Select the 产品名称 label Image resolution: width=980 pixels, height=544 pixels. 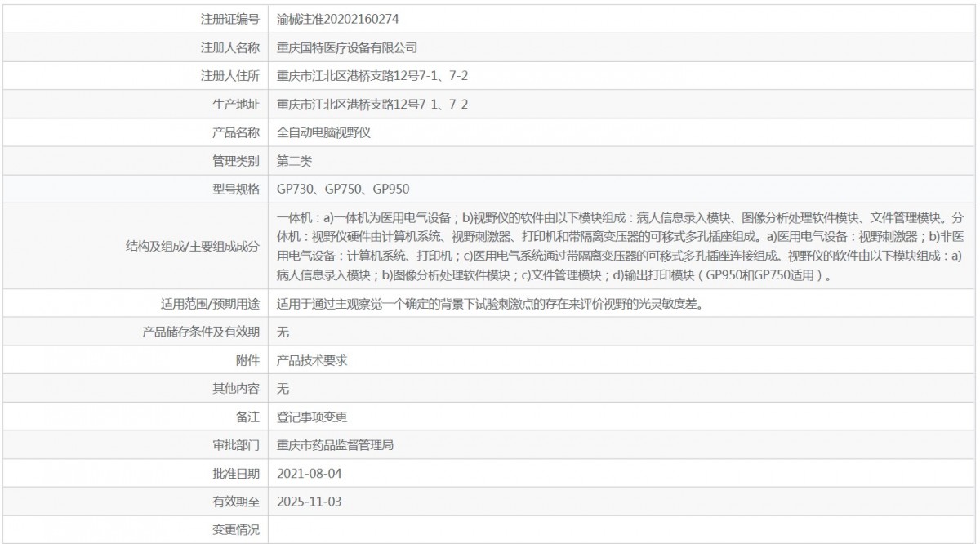(x=236, y=132)
